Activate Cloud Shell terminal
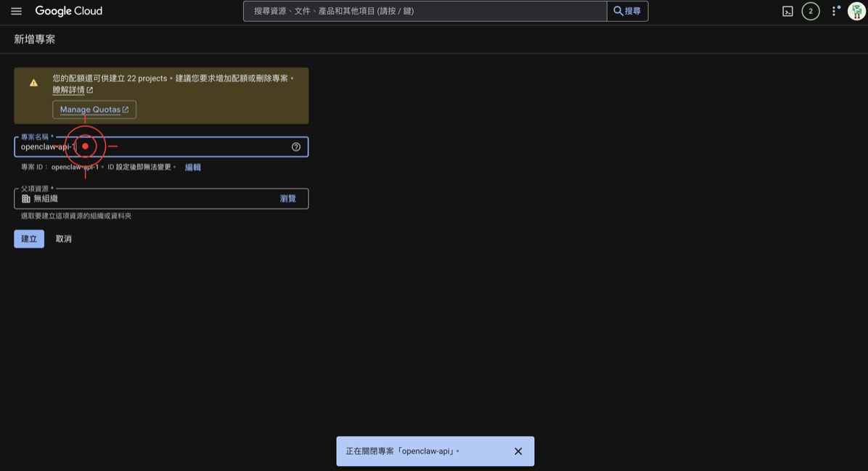 (788, 11)
